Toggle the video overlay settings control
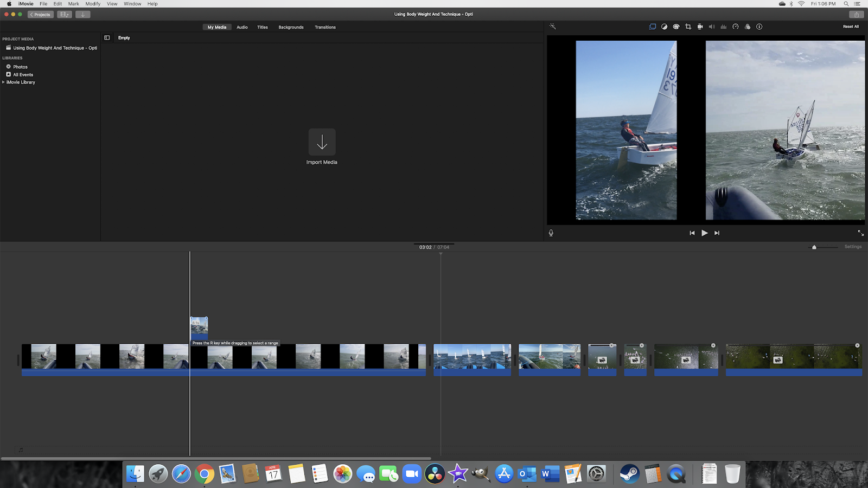The width and height of the screenshot is (868, 488). (x=653, y=26)
